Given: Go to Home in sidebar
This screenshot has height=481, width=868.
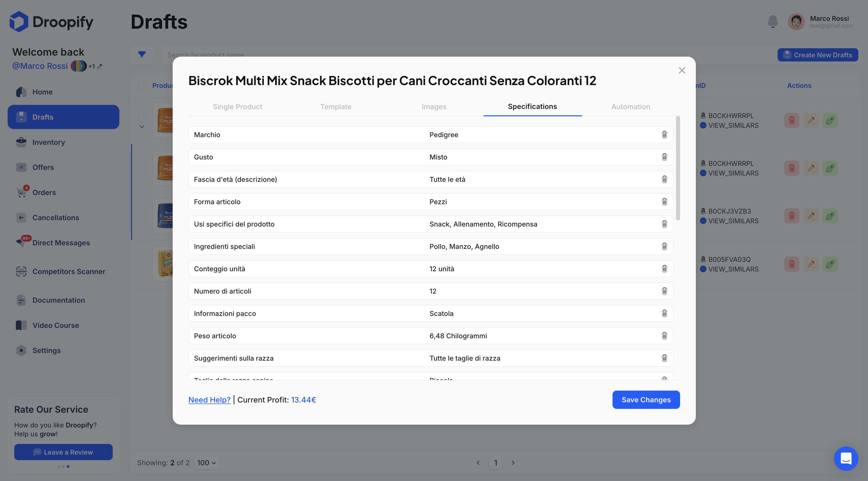Looking at the screenshot, I should tap(63, 92).
